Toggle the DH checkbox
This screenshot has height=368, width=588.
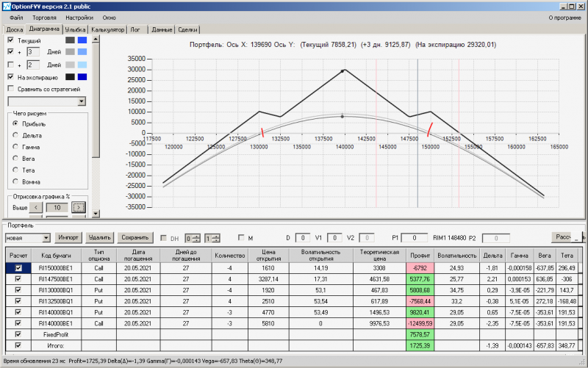pyautogui.click(x=163, y=237)
